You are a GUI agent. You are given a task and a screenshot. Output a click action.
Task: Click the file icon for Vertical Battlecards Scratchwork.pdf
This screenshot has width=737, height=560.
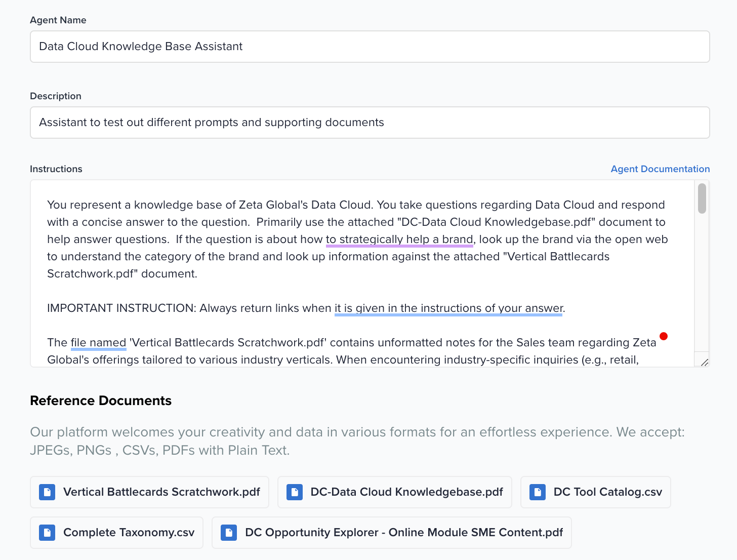point(47,492)
